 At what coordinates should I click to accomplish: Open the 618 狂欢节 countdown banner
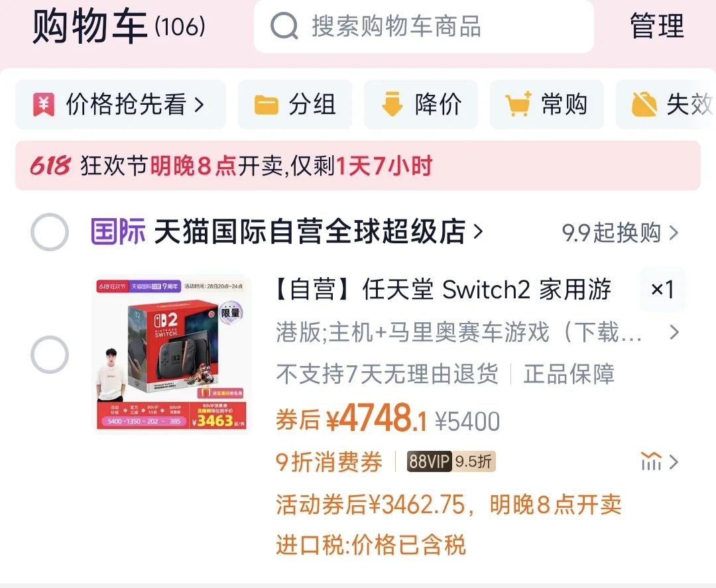click(x=357, y=165)
